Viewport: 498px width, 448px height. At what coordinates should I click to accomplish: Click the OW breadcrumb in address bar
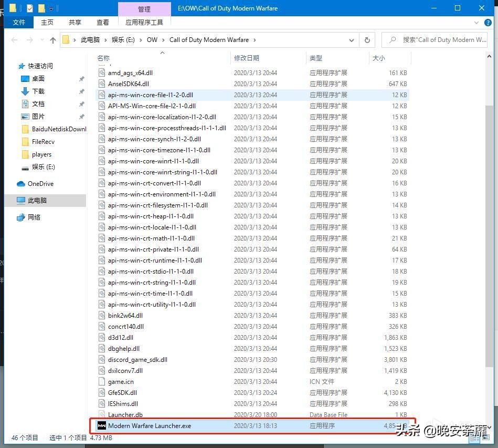(152, 40)
